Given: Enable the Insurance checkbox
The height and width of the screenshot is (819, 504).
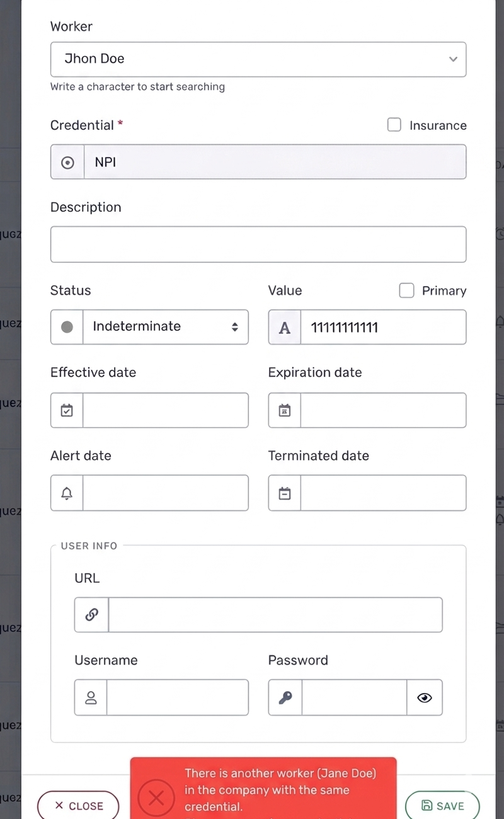Looking at the screenshot, I should coord(394,125).
